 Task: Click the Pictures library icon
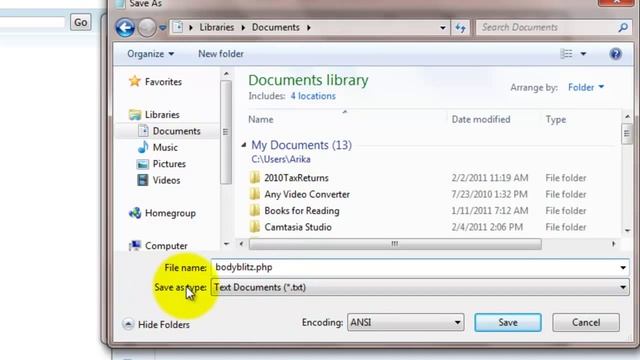point(143,164)
